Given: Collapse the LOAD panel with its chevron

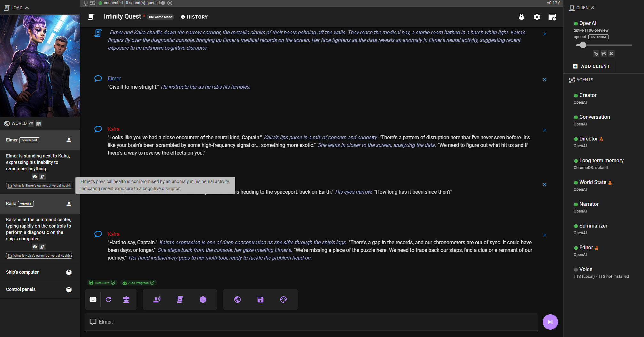Looking at the screenshot, I should (27, 7).
